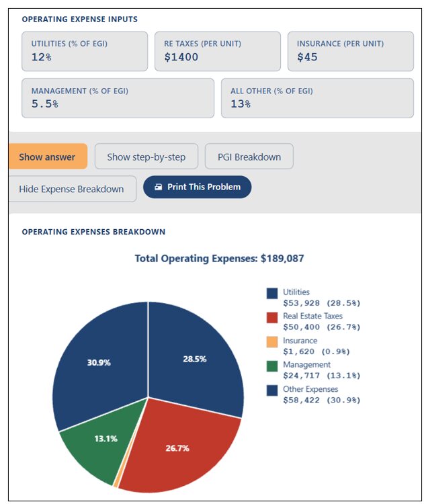This screenshot has width=424, height=504.
Task: Click the red Real Estate Taxes swatch
Action: 272,317
